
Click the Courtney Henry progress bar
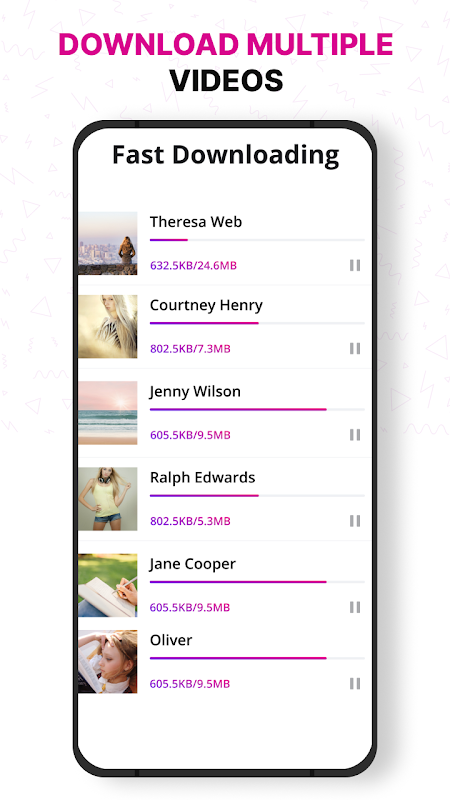(257, 323)
